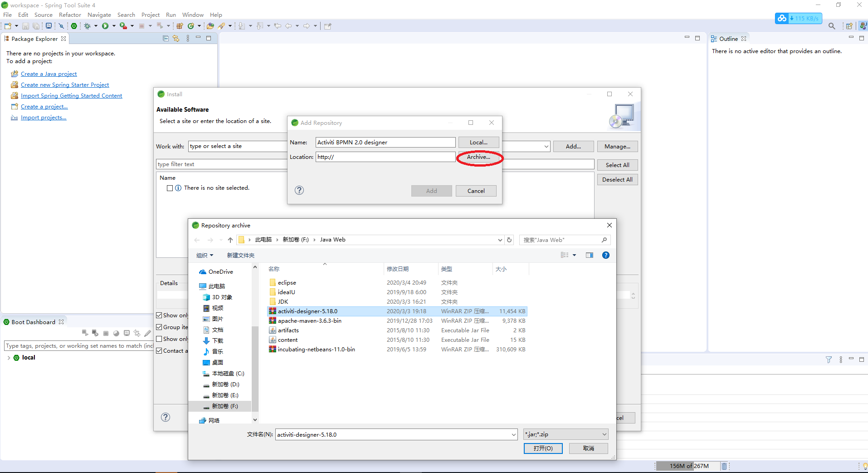Disable the Contact all sites checkbox

click(159, 350)
